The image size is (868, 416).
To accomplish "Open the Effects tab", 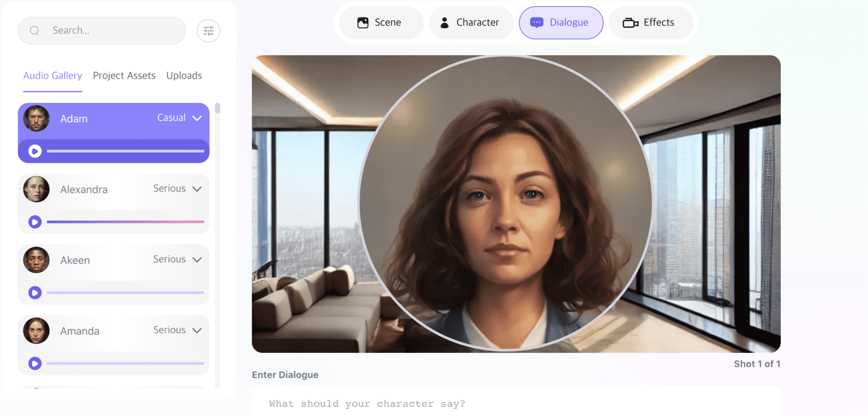I will 651,22.
